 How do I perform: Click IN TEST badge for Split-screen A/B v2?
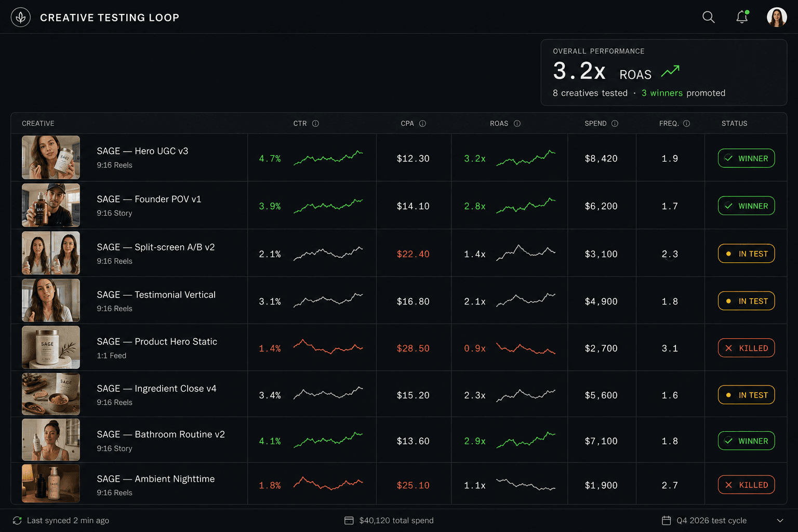click(746, 254)
